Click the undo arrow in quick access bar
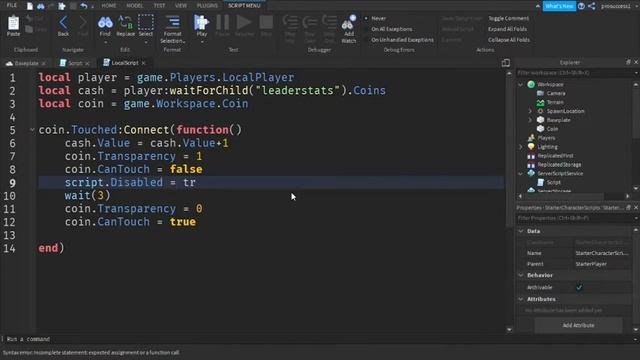Screen dimensions: 640x360 [84, 6]
